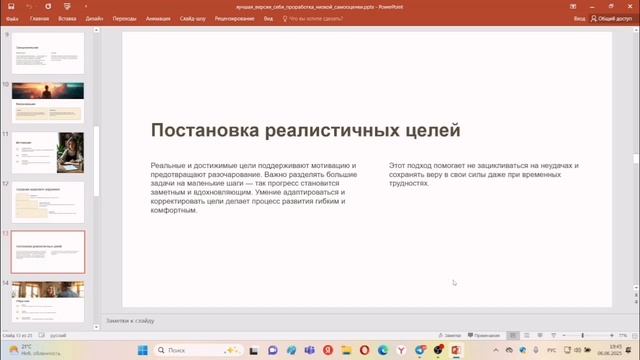Click the slide panel scroll-down arrow
The height and width of the screenshot is (360, 640).
(x=96, y=327)
